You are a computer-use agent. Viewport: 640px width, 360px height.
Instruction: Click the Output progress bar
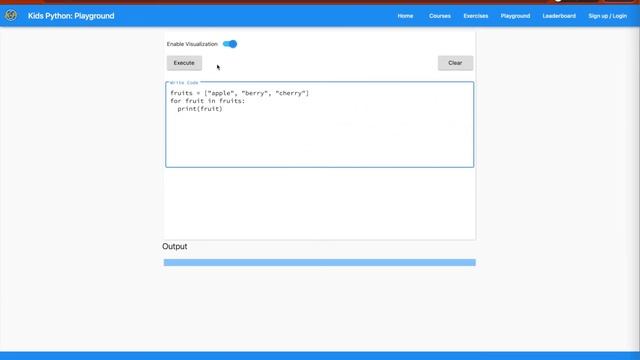click(320, 262)
